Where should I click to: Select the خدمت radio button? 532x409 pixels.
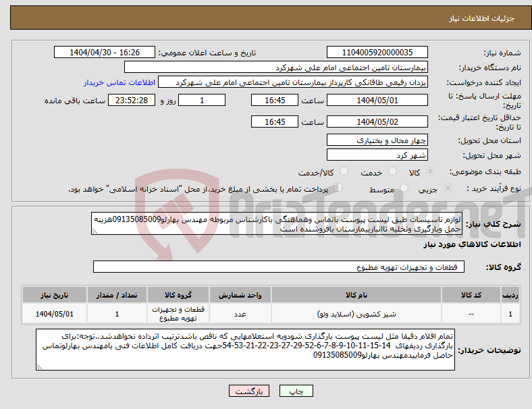pos(392,171)
